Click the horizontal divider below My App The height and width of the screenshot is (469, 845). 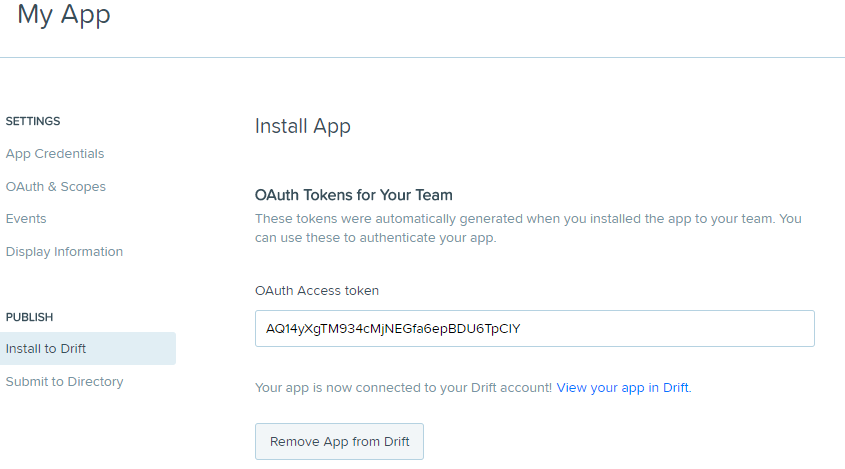pos(422,58)
